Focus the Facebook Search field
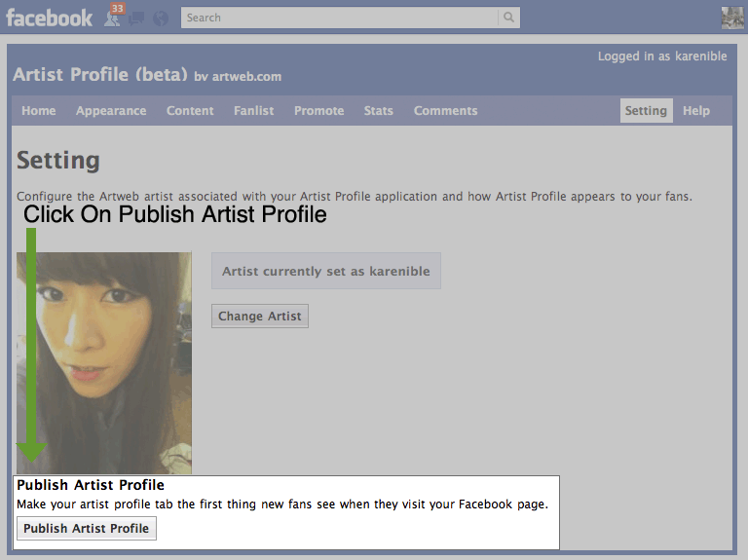 (340, 18)
